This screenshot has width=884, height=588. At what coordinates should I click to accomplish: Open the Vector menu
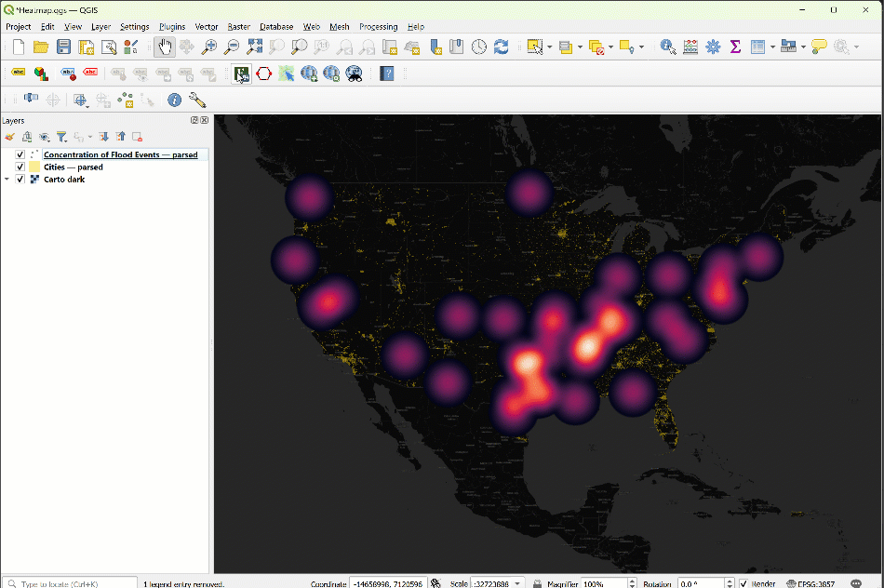tap(206, 27)
